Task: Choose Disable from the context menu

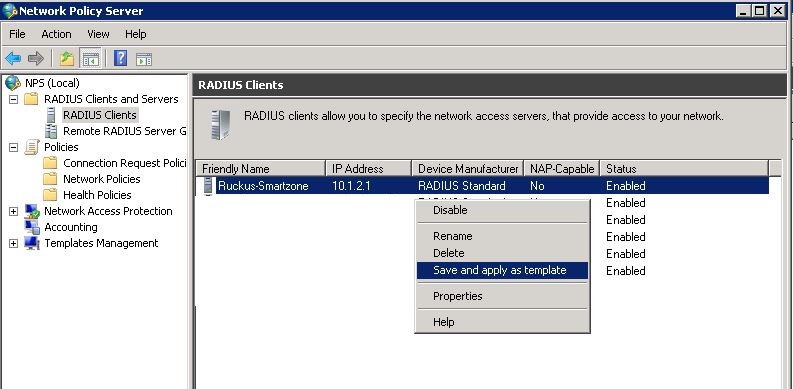Action: [502, 210]
